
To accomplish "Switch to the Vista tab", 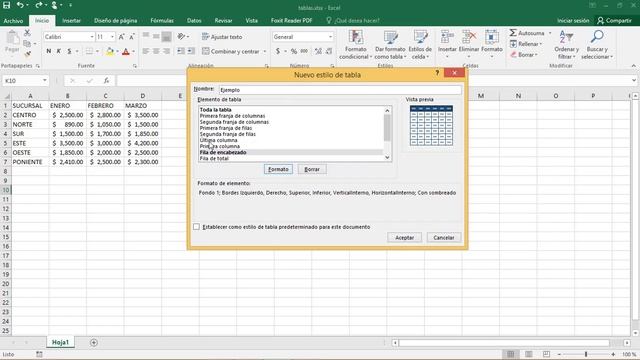I will [x=251, y=20].
